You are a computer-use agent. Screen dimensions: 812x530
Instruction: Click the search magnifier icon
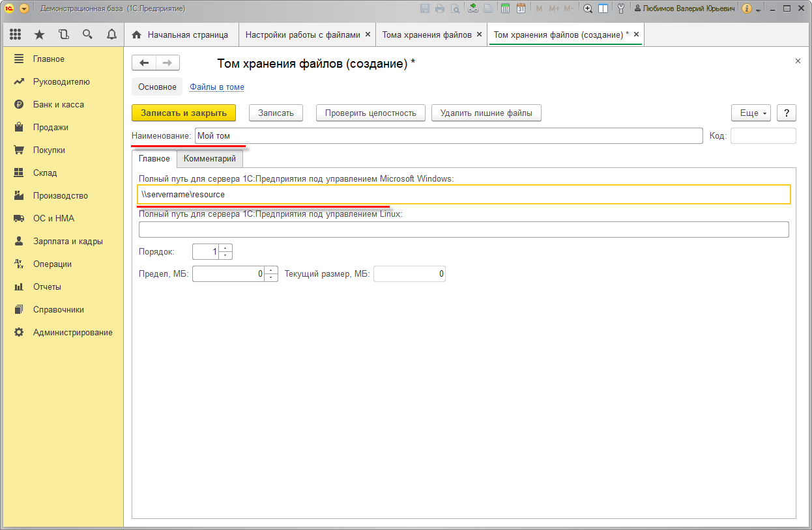(x=87, y=35)
